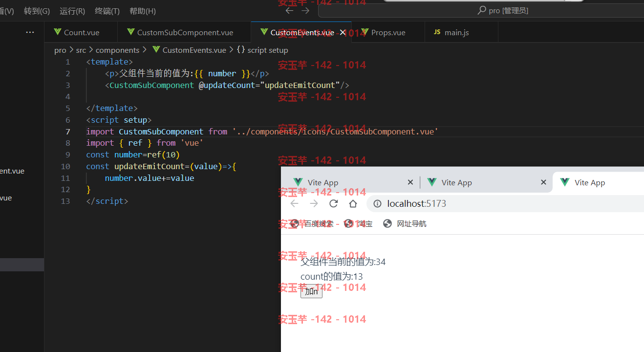The image size is (644, 352).
Task: Open the 百度搜索 bookmark
Action: 312,223
